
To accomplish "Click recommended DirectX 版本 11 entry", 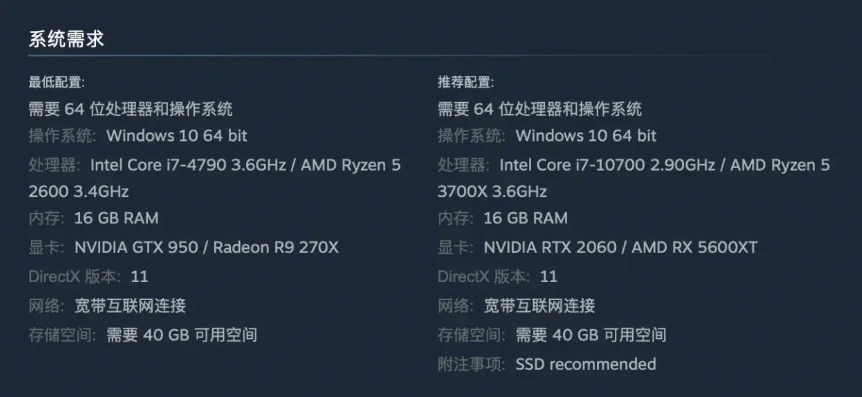I will pos(498,276).
